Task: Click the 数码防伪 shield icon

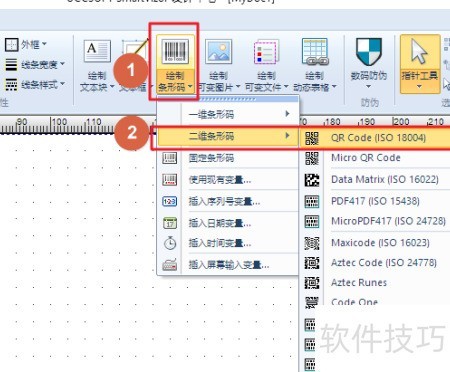Action: (x=369, y=52)
